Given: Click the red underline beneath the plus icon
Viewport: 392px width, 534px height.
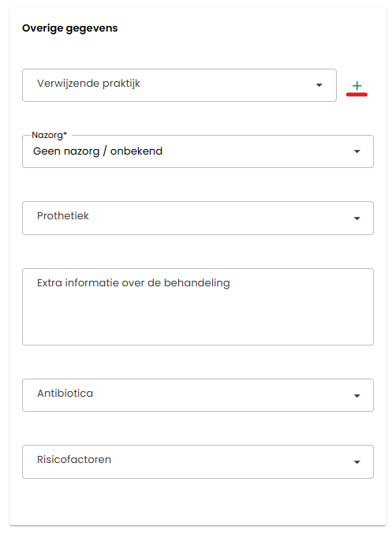Looking at the screenshot, I should pyautogui.click(x=357, y=95).
